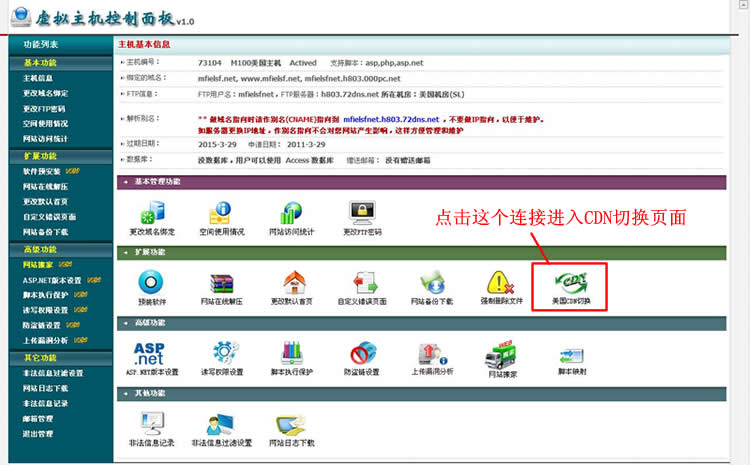
Task: Collapse the 扩展功能 section header arrow
Action: [x=125, y=252]
